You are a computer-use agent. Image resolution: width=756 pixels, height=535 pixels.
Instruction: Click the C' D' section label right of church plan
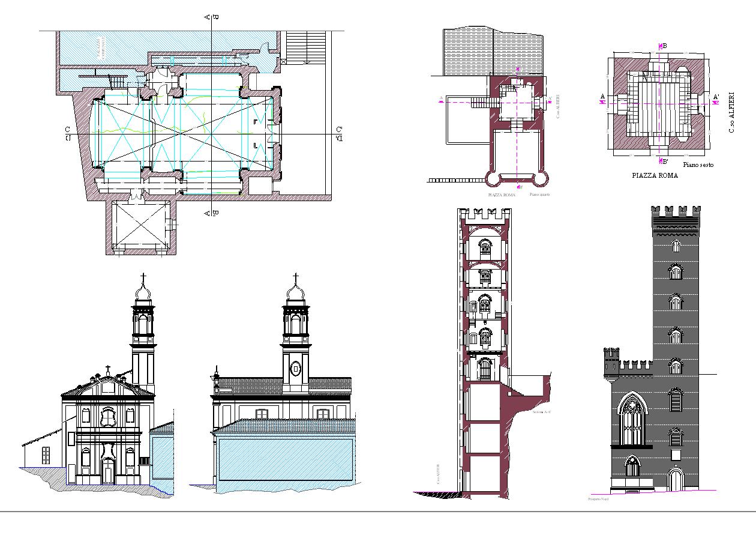click(339, 134)
